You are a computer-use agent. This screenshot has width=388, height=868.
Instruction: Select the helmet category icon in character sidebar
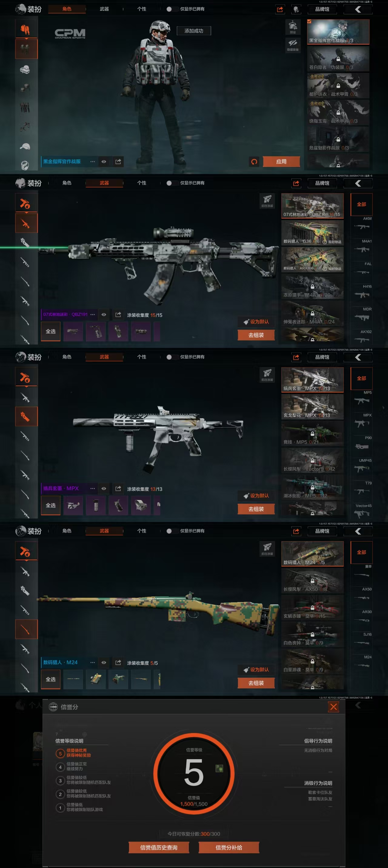[x=25, y=69]
